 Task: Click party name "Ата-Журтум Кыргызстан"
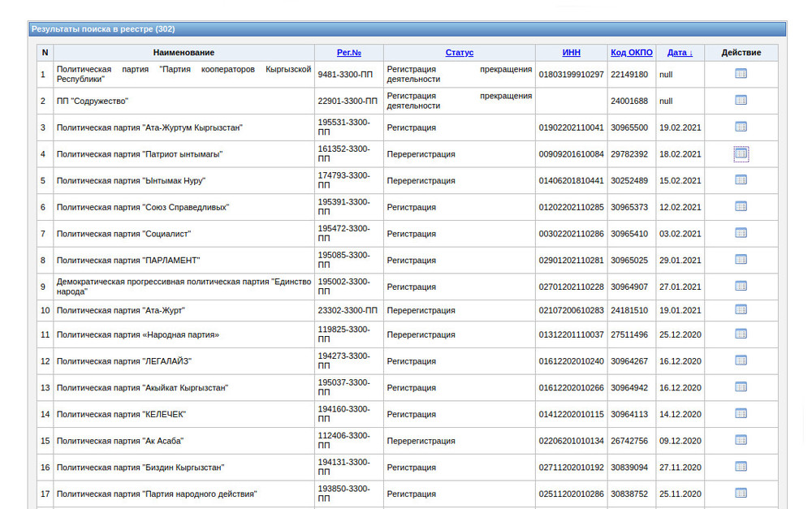coord(149,127)
